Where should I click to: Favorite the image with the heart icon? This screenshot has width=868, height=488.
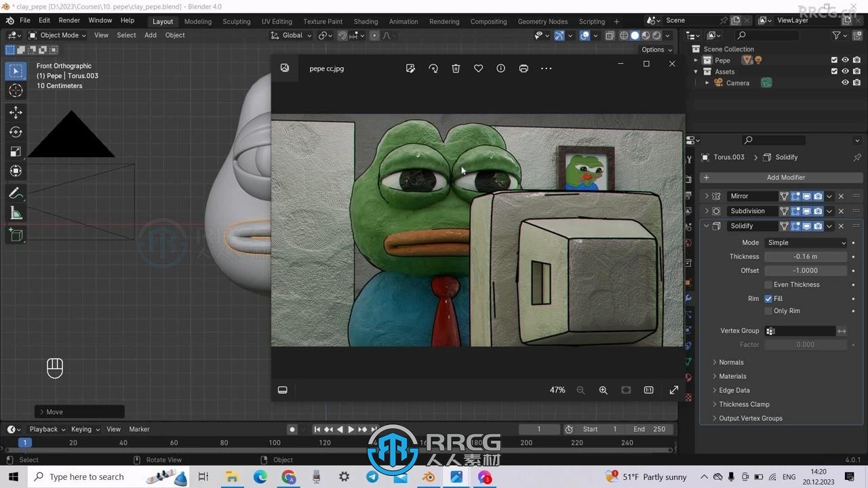coord(478,68)
